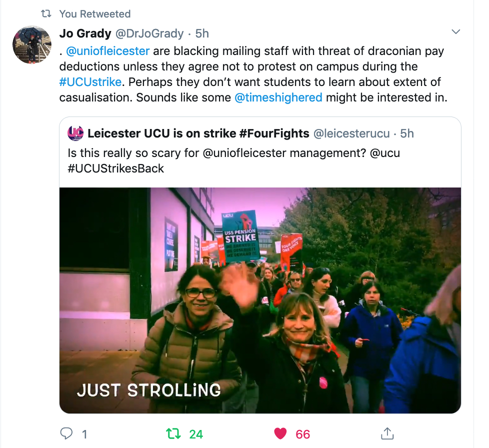Unlike the tweet with the red heart

point(280,433)
